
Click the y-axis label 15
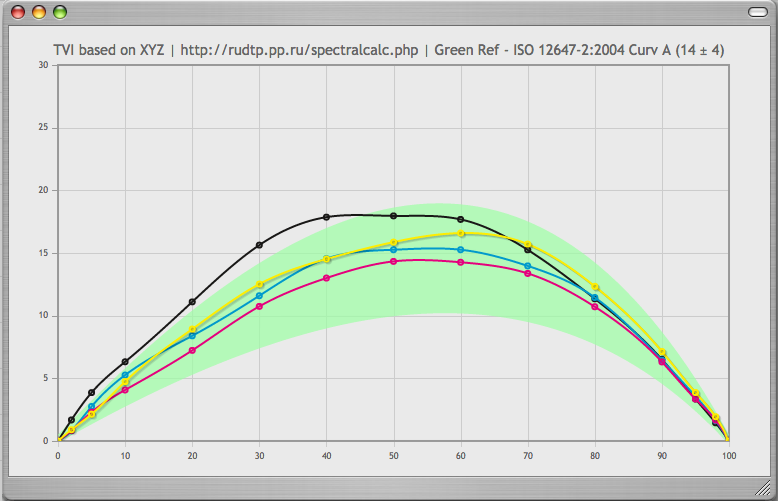click(x=44, y=253)
